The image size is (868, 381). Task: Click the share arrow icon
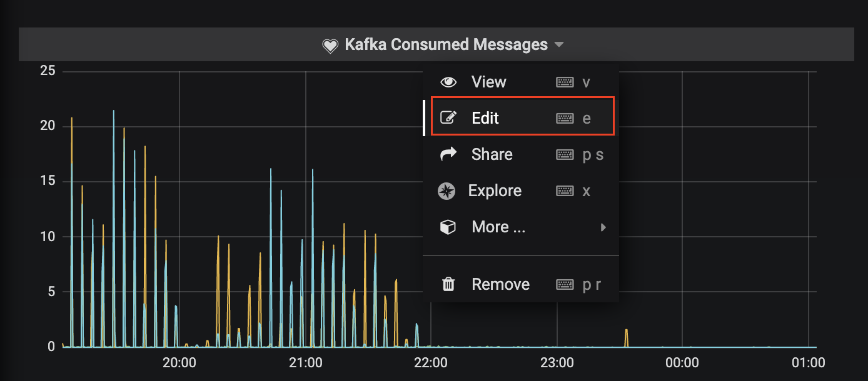tap(448, 154)
